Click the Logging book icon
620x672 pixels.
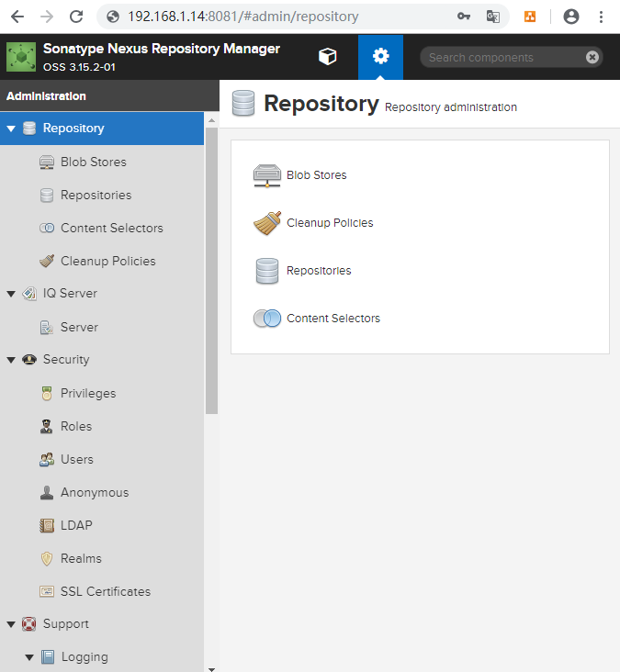(48, 656)
